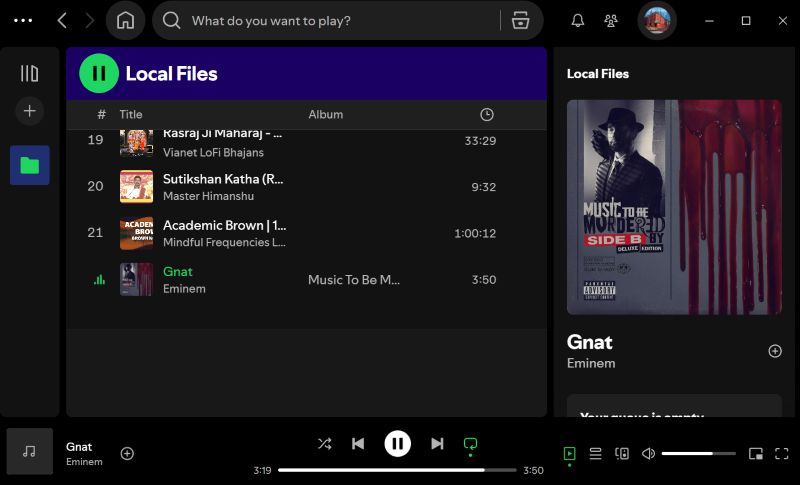
Task: Skip to previous track
Action: [x=358, y=444]
